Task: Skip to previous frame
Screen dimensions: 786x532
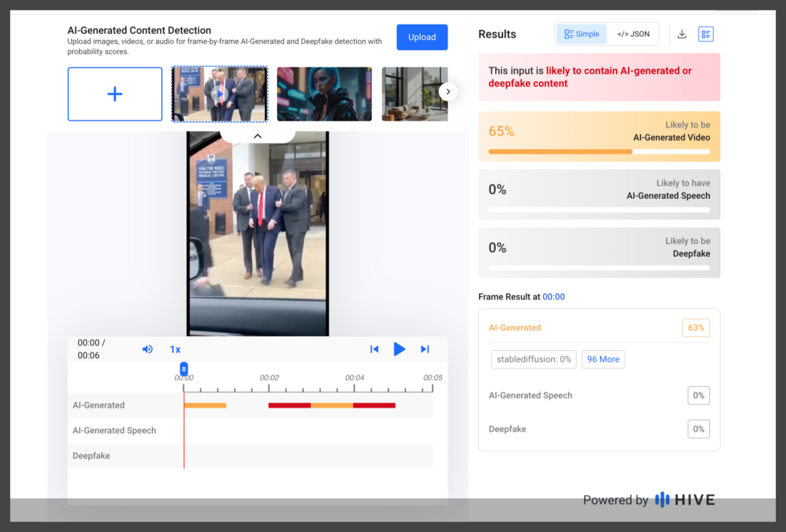Action: point(375,349)
